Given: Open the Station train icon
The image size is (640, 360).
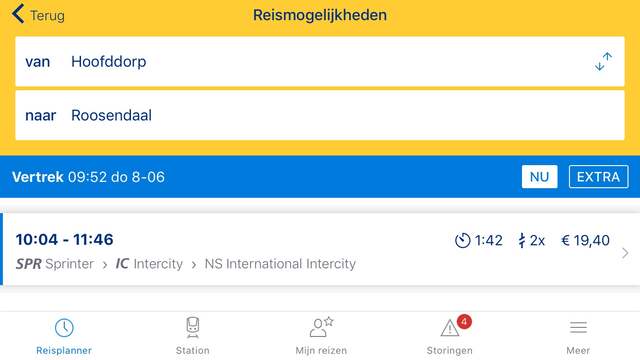Looking at the screenshot, I should pos(193,327).
